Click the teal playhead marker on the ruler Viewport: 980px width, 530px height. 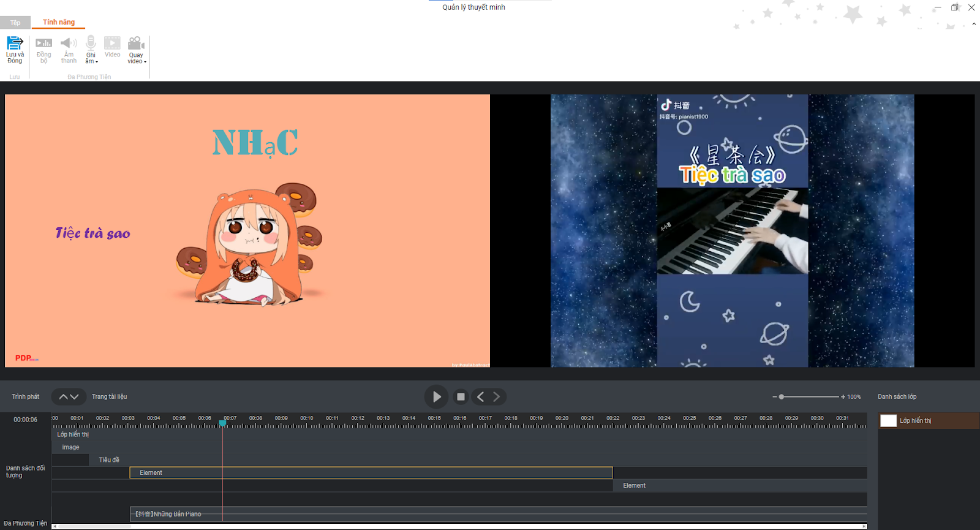click(222, 423)
